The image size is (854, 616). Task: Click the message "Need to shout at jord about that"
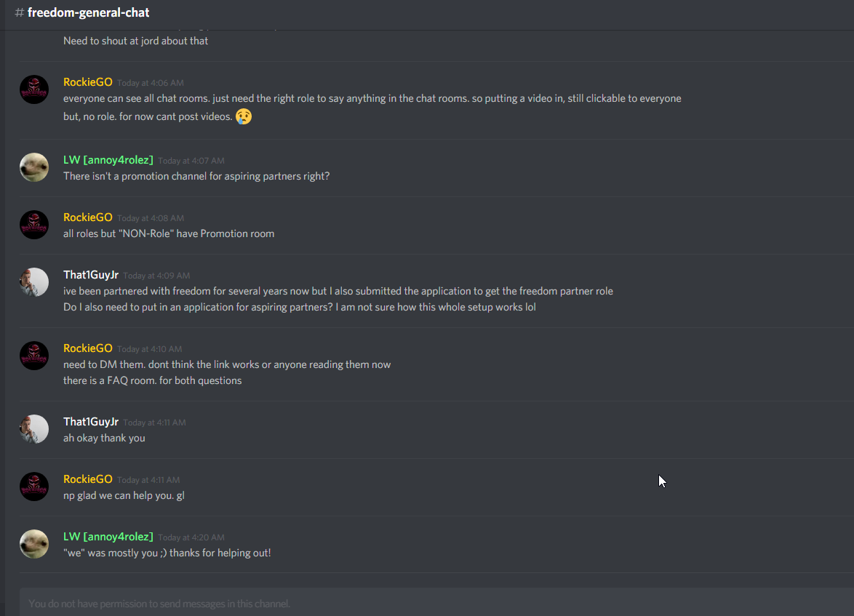click(136, 41)
